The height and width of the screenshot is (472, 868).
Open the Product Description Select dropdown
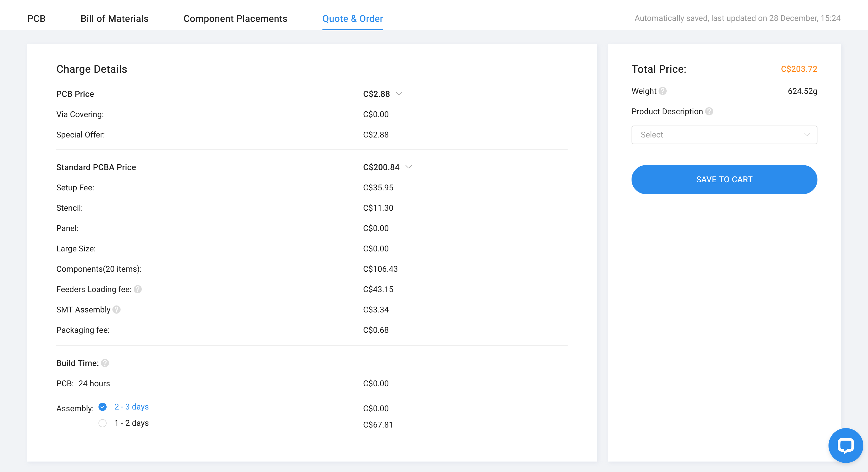724,135
